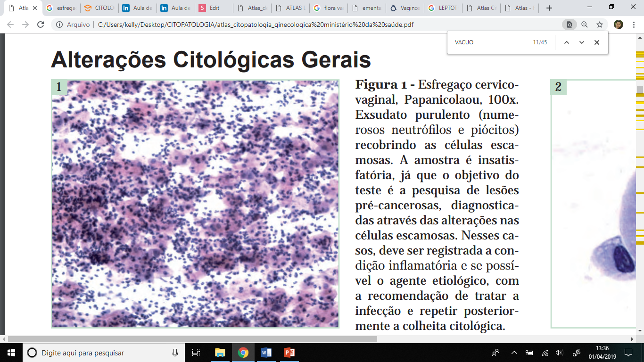Click the heading Alterações Citológicas Gerais
The image size is (644, 362).
pos(211,60)
